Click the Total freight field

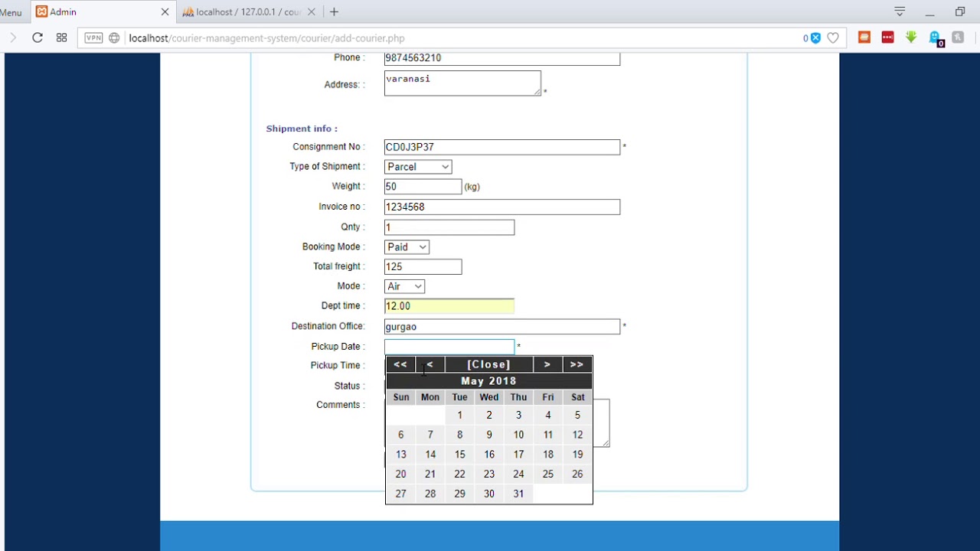pos(423,266)
